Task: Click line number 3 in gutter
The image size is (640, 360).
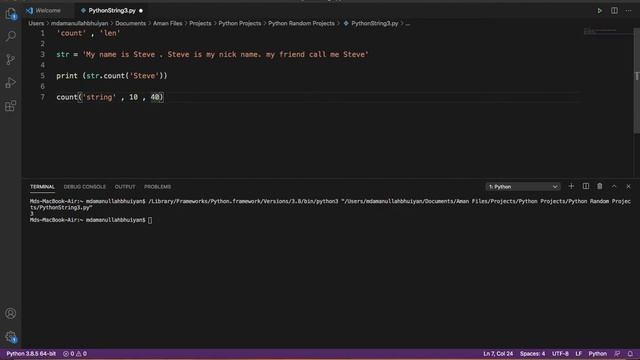Action: [x=42, y=54]
